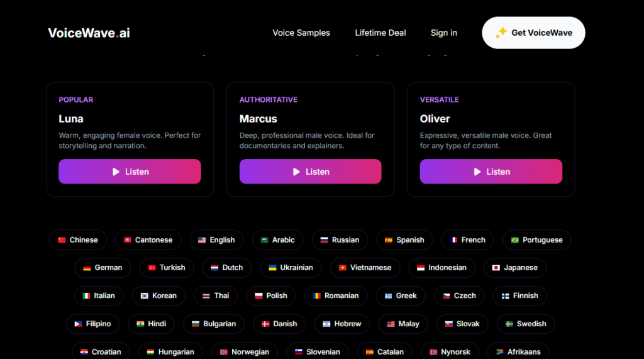Choose Croatian language
The height and width of the screenshot is (359, 644).
(x=101, y=351)
